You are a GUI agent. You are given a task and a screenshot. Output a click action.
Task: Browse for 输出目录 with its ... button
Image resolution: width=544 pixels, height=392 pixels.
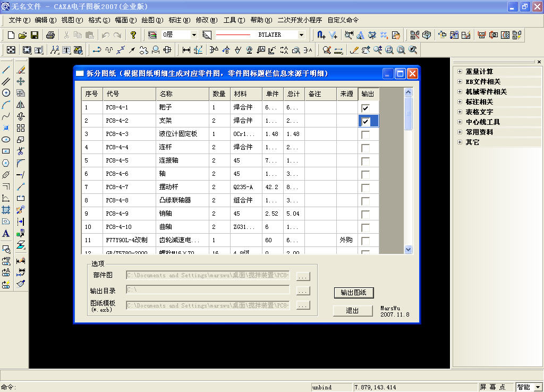coord(303,291)
